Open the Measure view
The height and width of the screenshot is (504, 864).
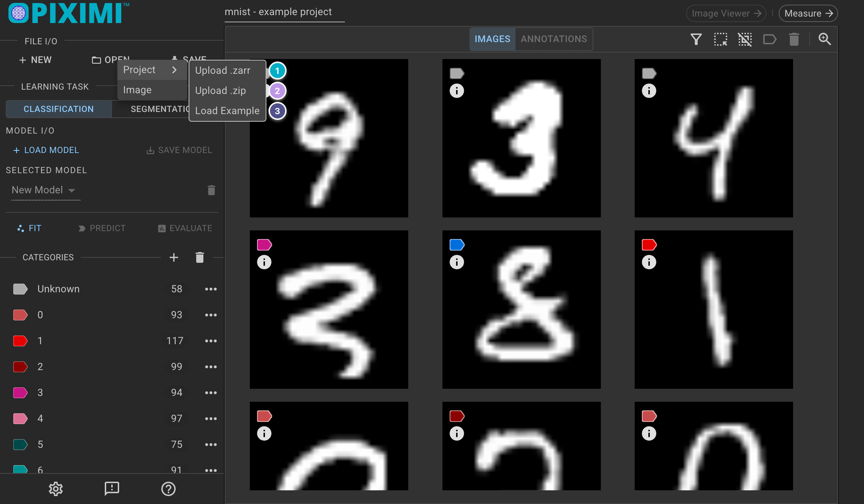808,13
